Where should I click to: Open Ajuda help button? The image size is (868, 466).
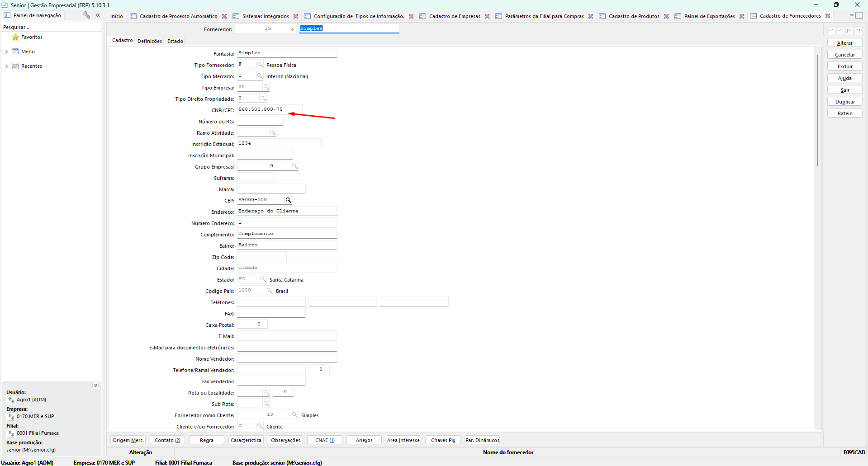pyautogui.click(x=844, y=78)
